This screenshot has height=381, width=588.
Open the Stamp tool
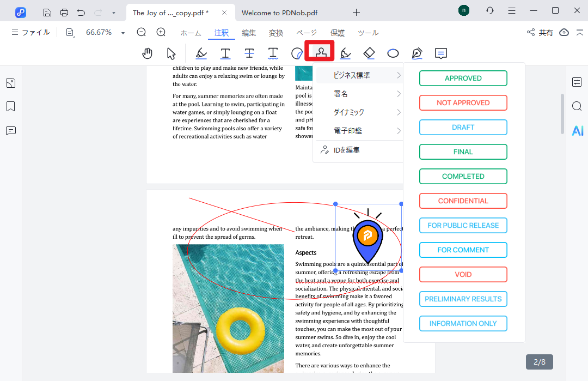click(x=320, y=53)
